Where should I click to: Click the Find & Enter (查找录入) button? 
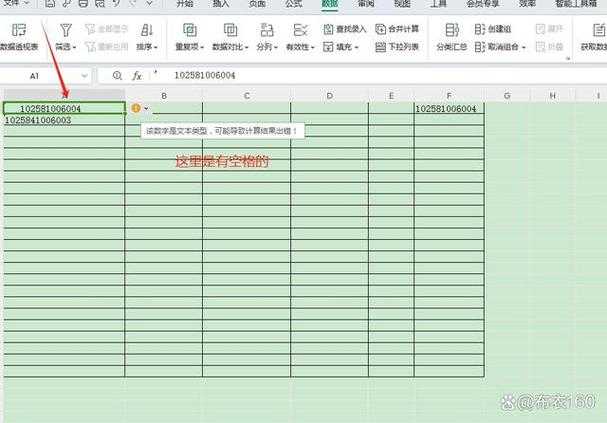pos(343,29)
